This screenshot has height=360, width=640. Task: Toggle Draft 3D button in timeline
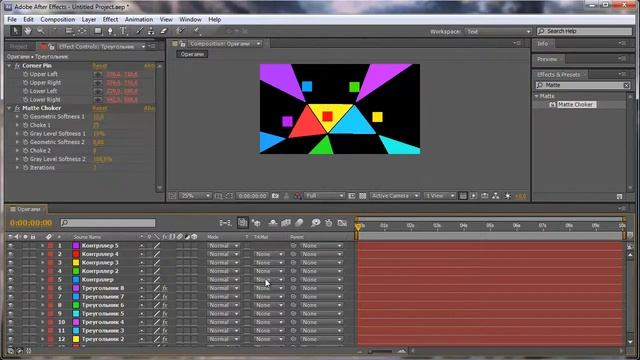256,223
